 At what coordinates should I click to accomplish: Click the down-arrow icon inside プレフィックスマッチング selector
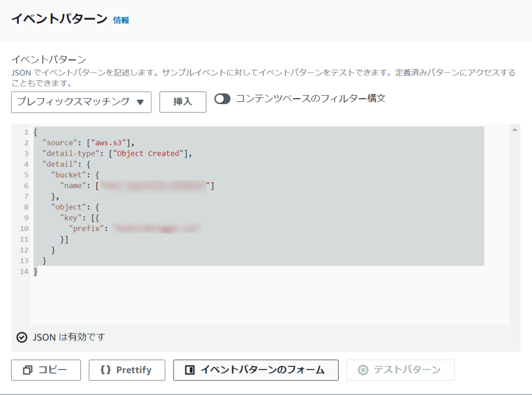pyautogui.click(x=140, y=102)
